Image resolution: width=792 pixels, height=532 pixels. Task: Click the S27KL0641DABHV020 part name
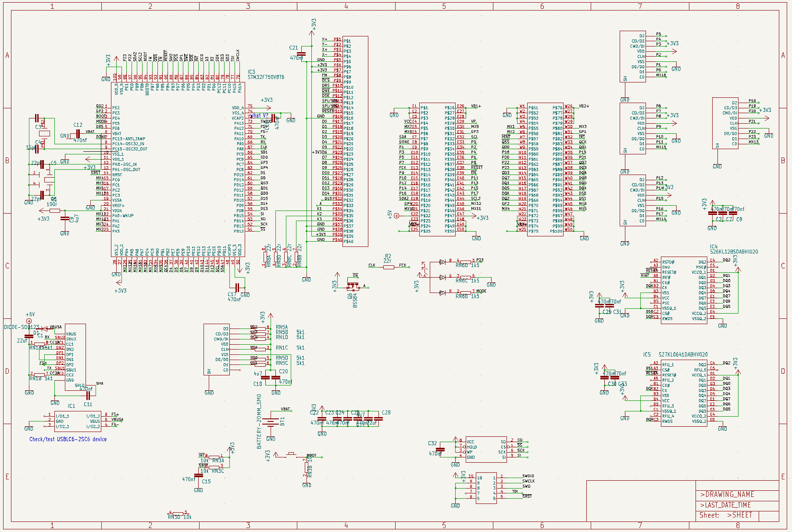pyautogui.click(x=683, y=354)
